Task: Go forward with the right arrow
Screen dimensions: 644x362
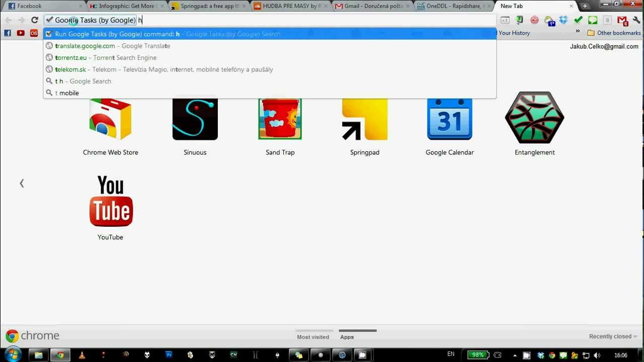Action: [21, 20]
